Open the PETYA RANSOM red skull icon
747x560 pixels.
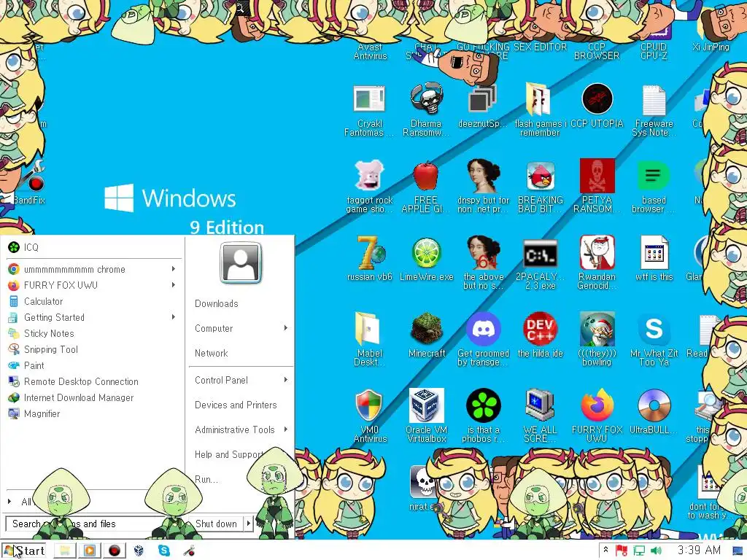597,176
